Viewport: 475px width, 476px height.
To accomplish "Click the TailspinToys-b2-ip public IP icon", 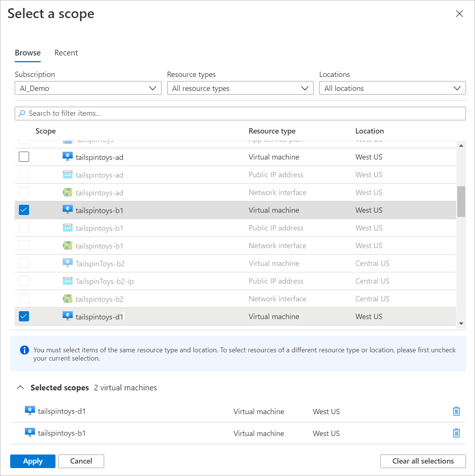I will click(x=68, y=281).
